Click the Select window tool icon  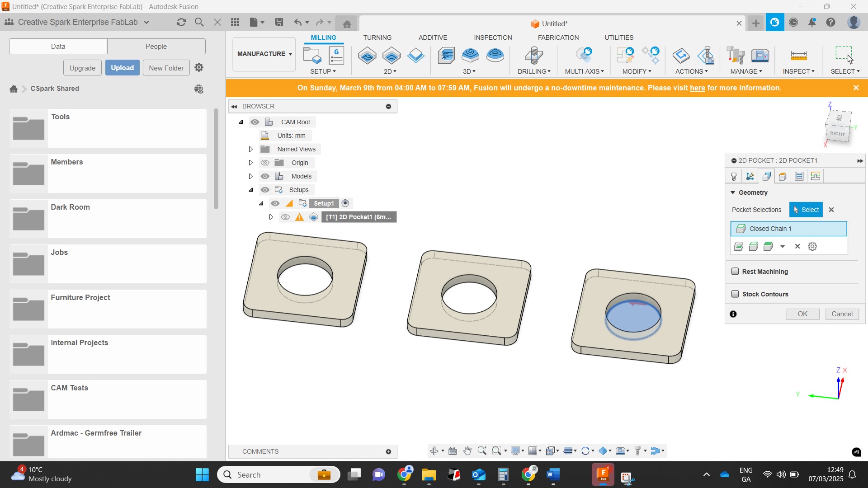pyautogui.click(x=844, y=54)
